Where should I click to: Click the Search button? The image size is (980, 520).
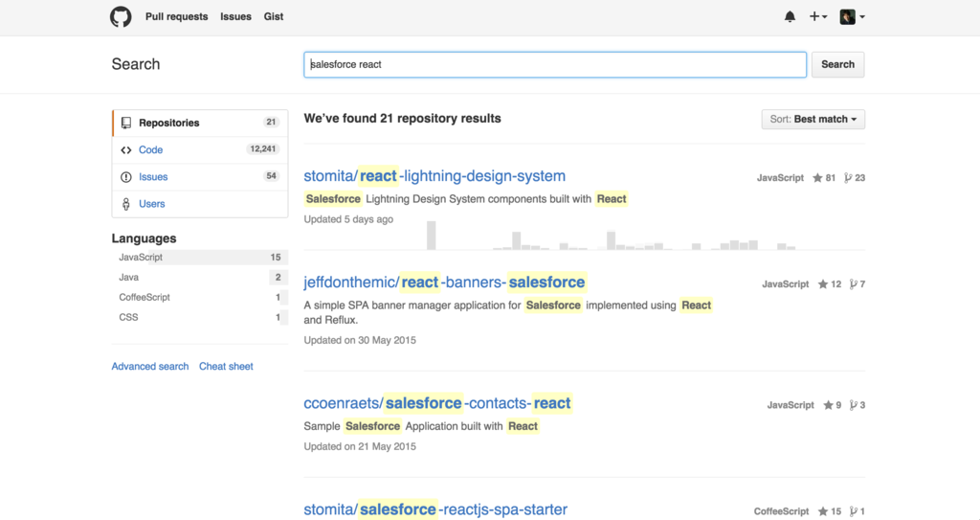837,64
